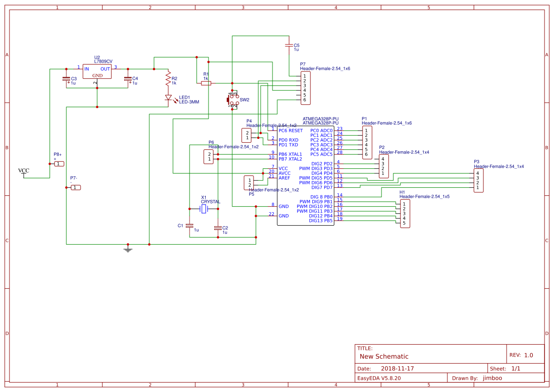The height and width of the screenshot is (392, 554).
Task: Click the "AVCC" pin label
Action: click(284, 173)
